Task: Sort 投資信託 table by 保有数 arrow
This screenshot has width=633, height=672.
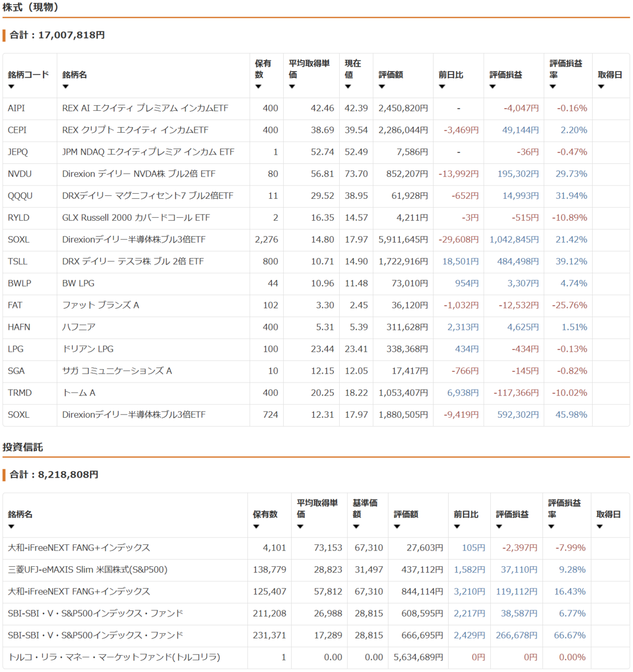Action: 256,526
